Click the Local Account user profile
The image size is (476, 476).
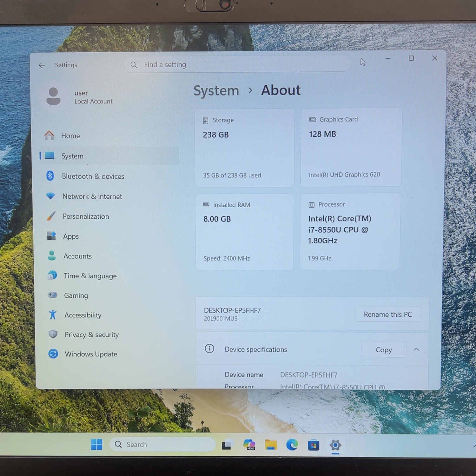click(x=80, y=96)
